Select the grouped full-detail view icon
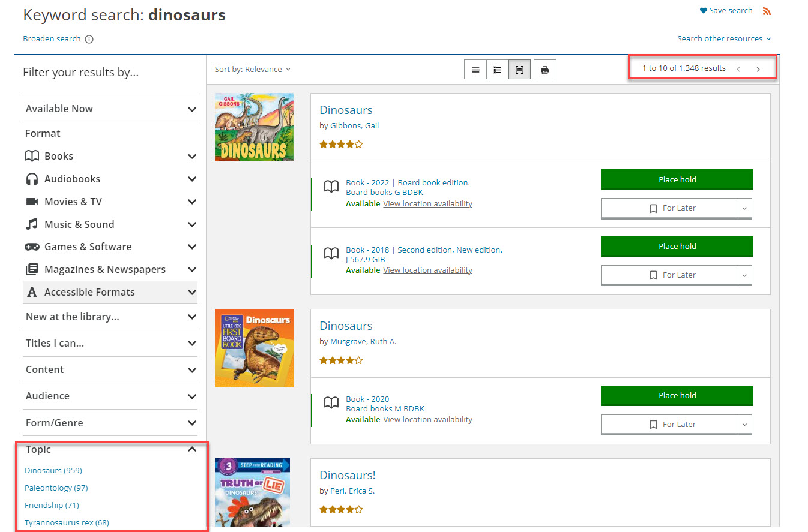 coord(519,70)
